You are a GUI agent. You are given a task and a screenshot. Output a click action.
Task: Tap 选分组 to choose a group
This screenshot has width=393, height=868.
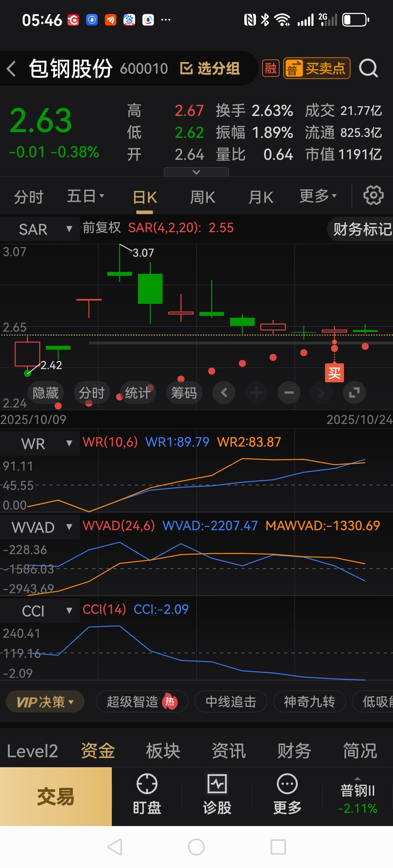209,68
